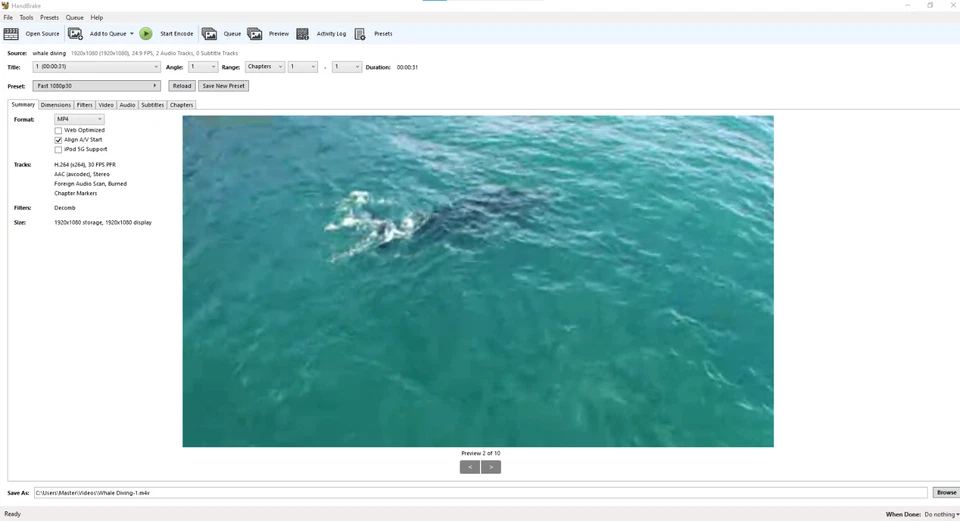The height and width of the screenshot is (521, 960).
Task: Click the green Start Encode play icon
Action: [146, 34]
